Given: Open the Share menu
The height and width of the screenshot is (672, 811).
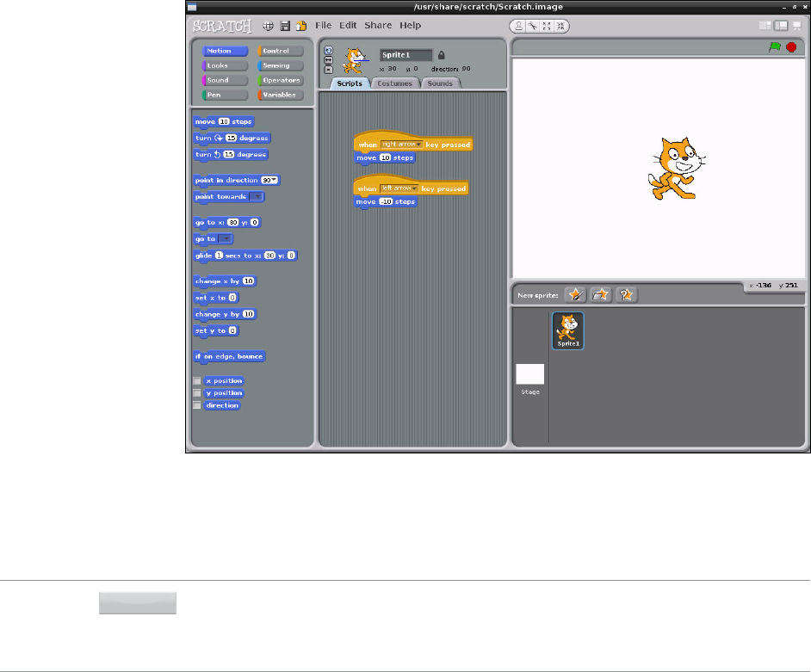Looking at the screenshot, I should coord(378,25).
